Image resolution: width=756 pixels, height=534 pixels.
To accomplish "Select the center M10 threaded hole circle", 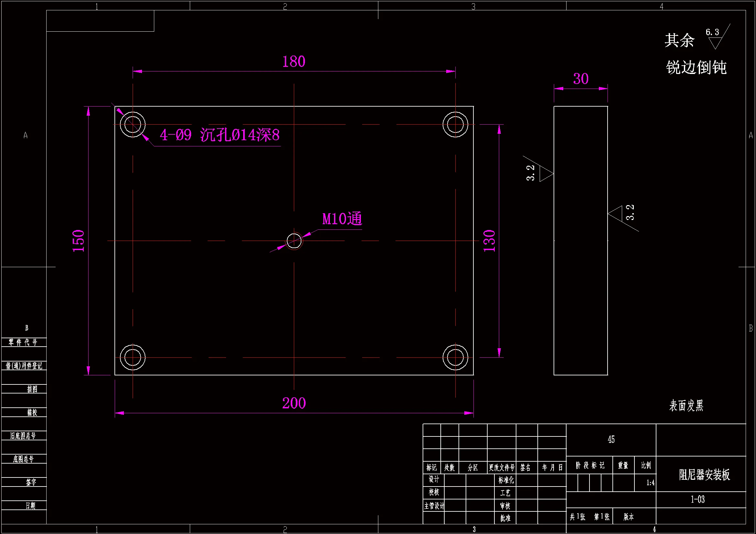I will pyautogui.click(x=294, y=241).
